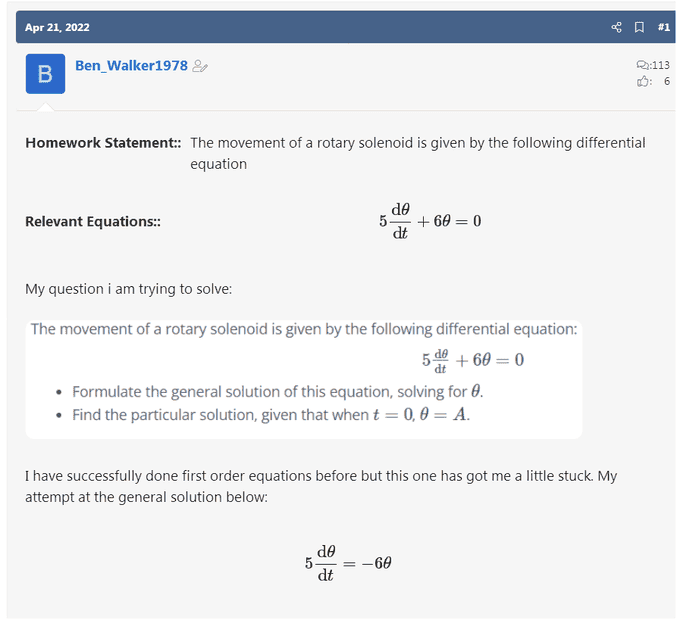Click the message count speech-bubble icon

pos(642,66)
